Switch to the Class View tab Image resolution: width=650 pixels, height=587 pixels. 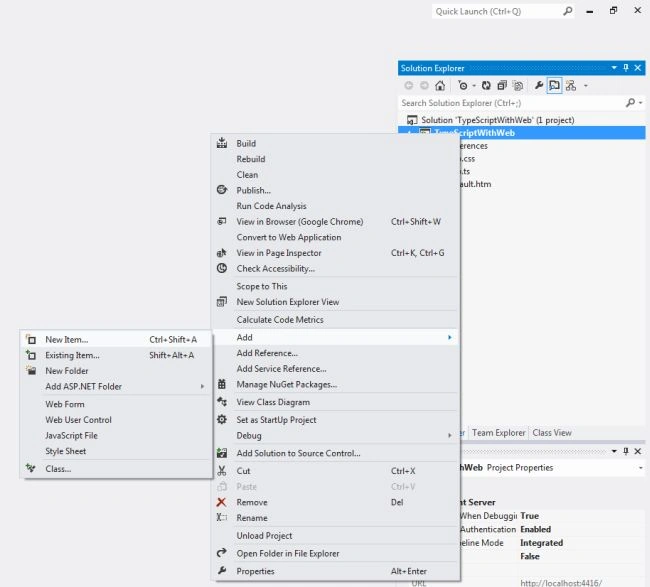click(552, 433)
